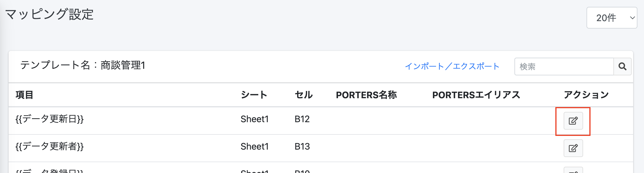Select the {{データ更新者}} item cell
Image resolution: width=644 pixels, height=173 pixels.
click(x=49, y=146)
